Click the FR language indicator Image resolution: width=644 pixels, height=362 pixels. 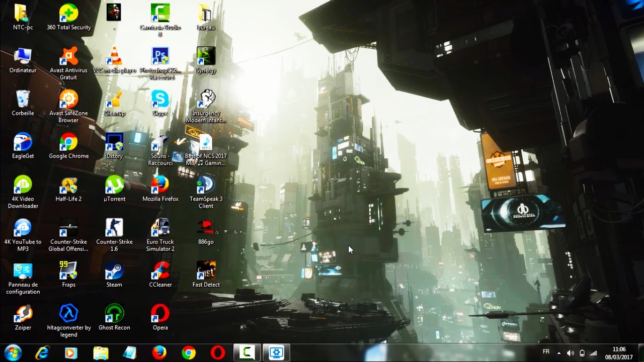546,352
